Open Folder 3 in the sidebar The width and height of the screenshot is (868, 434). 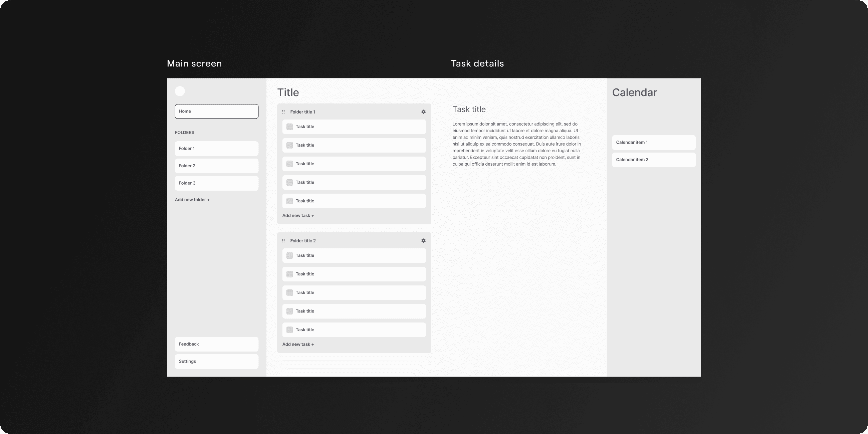point(216,183)
